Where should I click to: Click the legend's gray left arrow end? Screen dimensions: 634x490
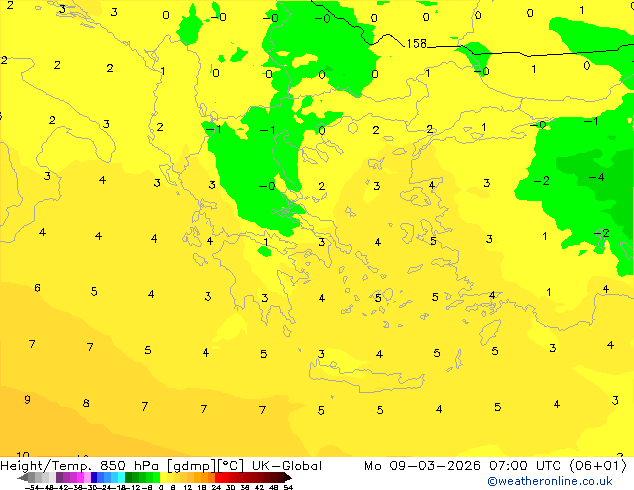point(23,477)
